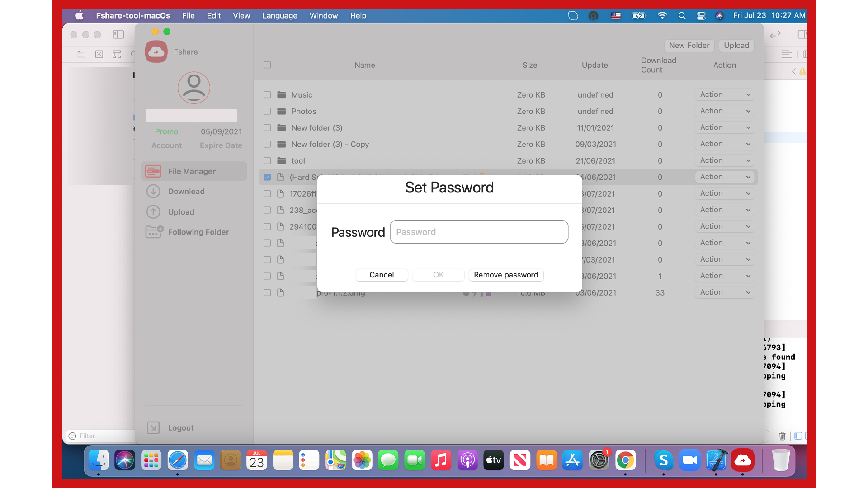This screenshot has width=868, height=488.
Task: Cancel the Set Password dialog
Action: [x=382, y=275]
